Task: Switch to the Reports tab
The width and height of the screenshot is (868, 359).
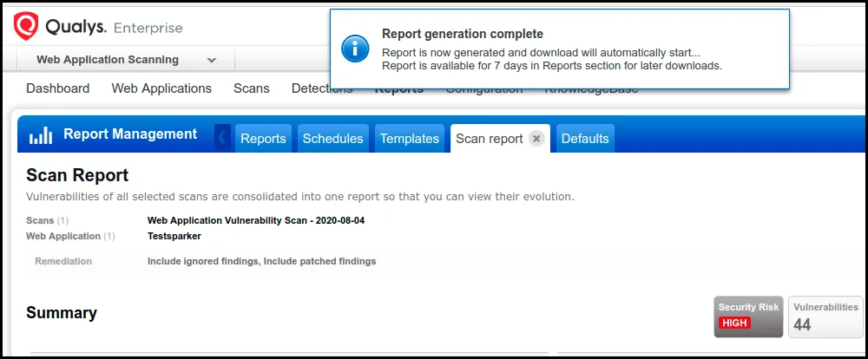Action: click(x=264, y=138)
